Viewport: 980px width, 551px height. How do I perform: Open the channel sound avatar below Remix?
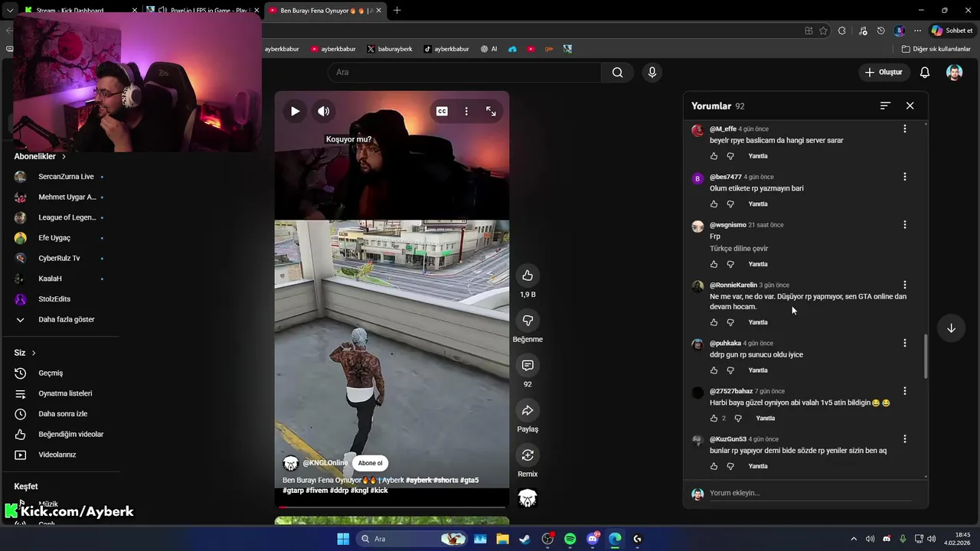(528, 499)
